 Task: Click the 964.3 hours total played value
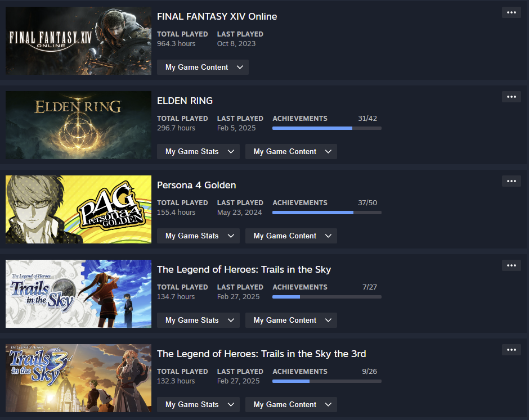coord(176,43)
